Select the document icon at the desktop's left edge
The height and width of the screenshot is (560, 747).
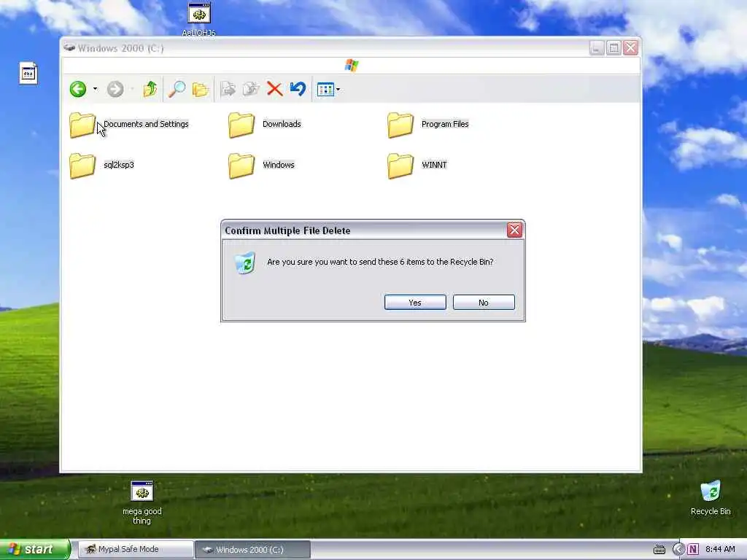pyautogui.click(x=28, y=74)
